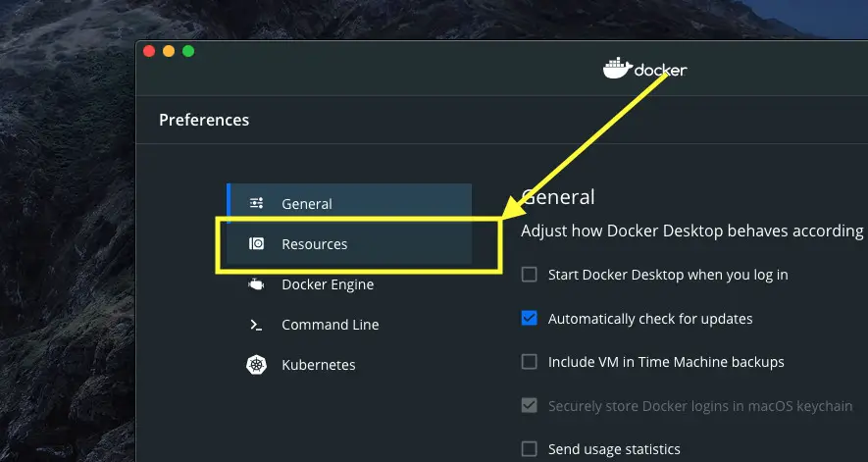Click the yellow minimize window button
The height and width of the screenshot is (462, 868).
click(x=169, y=52)
